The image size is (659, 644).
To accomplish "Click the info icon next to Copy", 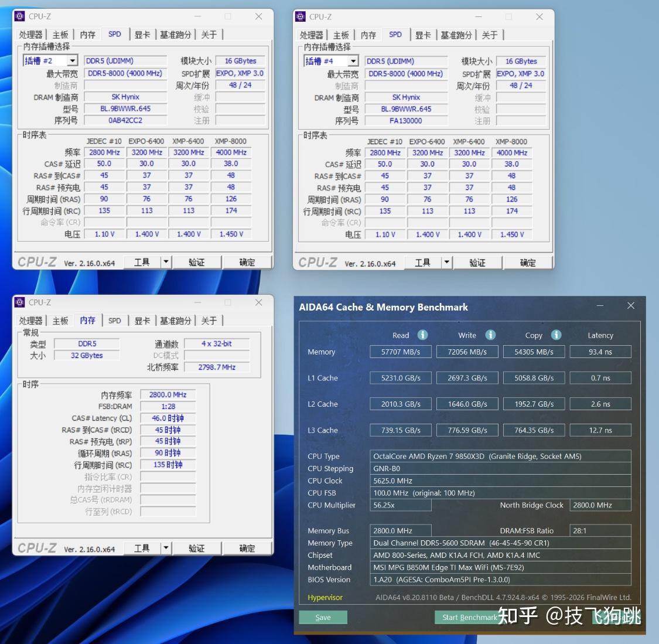I will tap(556, 335).
